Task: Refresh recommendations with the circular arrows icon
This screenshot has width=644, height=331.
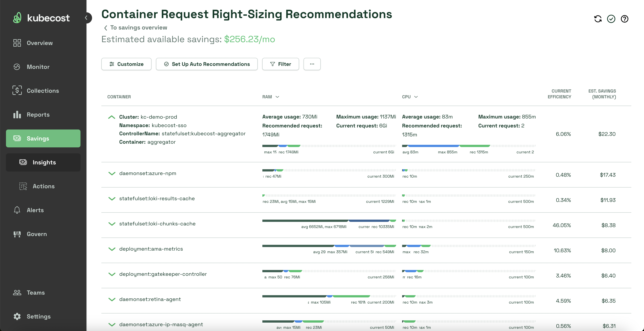Action: [x=598, y=19]
